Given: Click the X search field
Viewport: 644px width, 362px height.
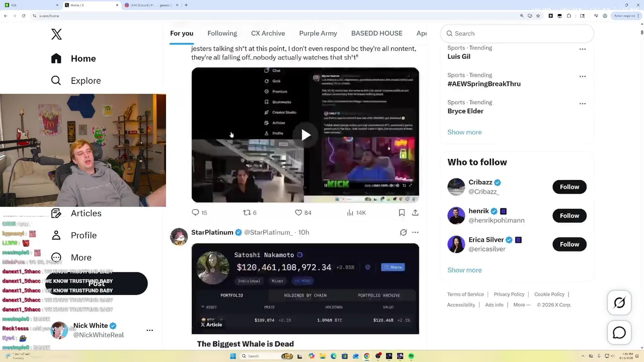Looking at the screenshot, I should (x=517, y=33).
